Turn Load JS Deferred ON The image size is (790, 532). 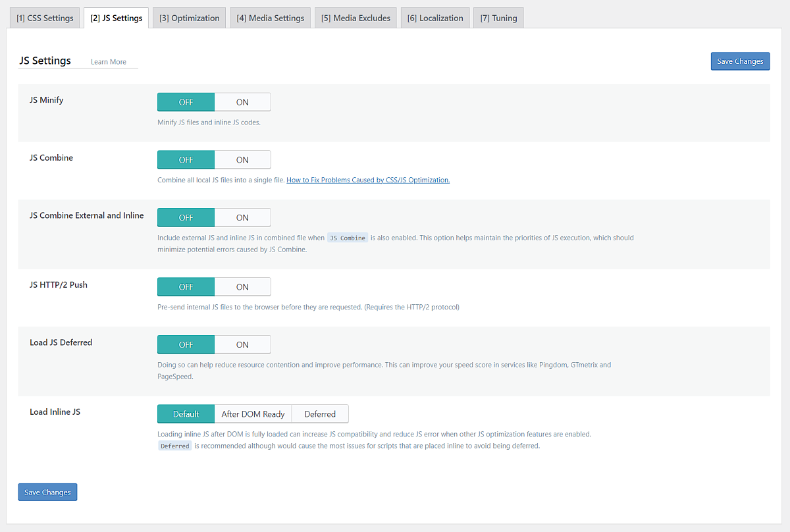242,344
